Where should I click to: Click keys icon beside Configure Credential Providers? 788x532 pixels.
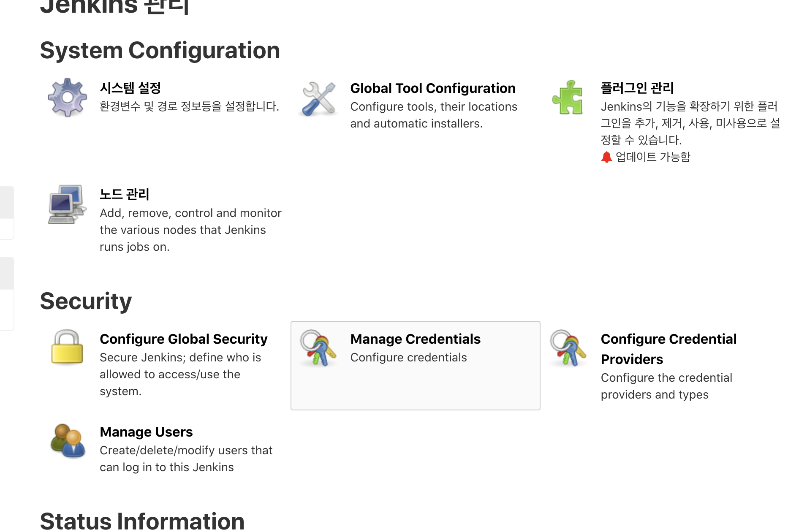pos(568,348)
